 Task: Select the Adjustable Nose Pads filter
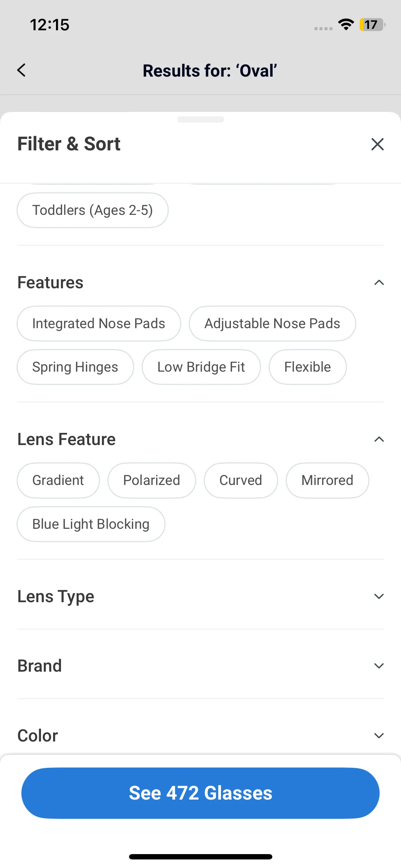272,324
